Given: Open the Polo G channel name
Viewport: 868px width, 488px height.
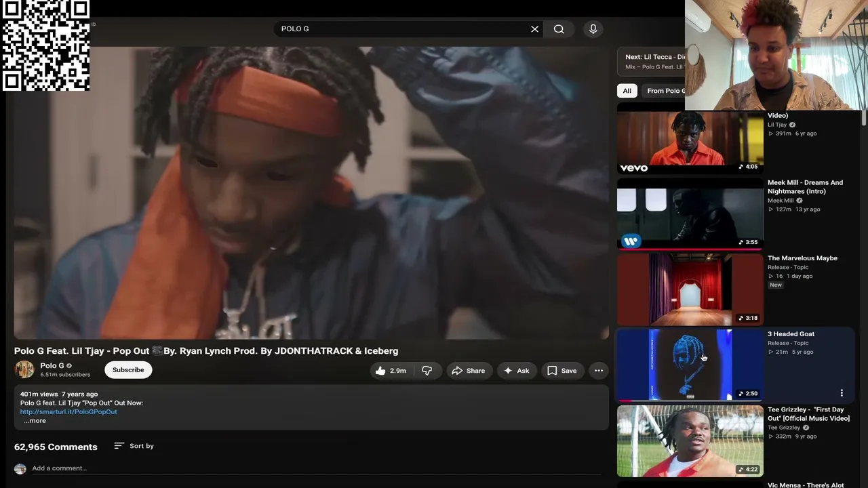Looking at the screenshot, I should point(52,366).
